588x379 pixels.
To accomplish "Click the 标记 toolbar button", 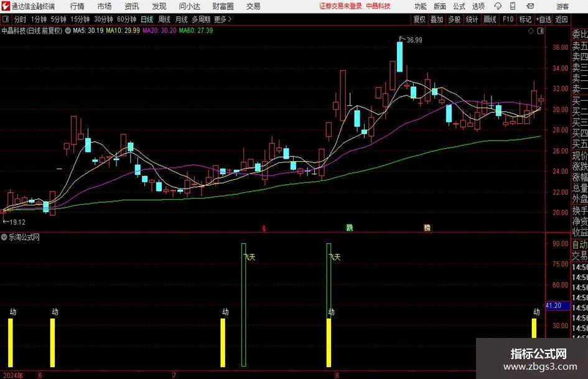I will [525, 19].
